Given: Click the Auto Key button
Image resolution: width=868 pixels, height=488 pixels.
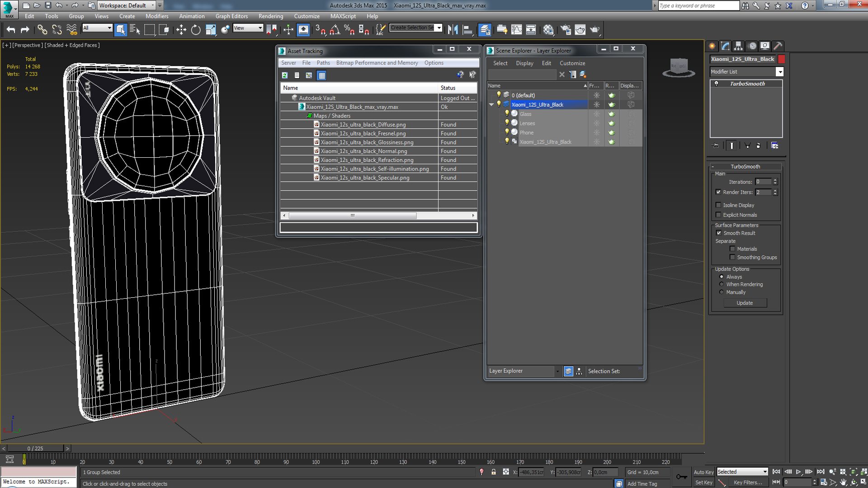Looking at the screenshot, I should [x=703, y=472].
